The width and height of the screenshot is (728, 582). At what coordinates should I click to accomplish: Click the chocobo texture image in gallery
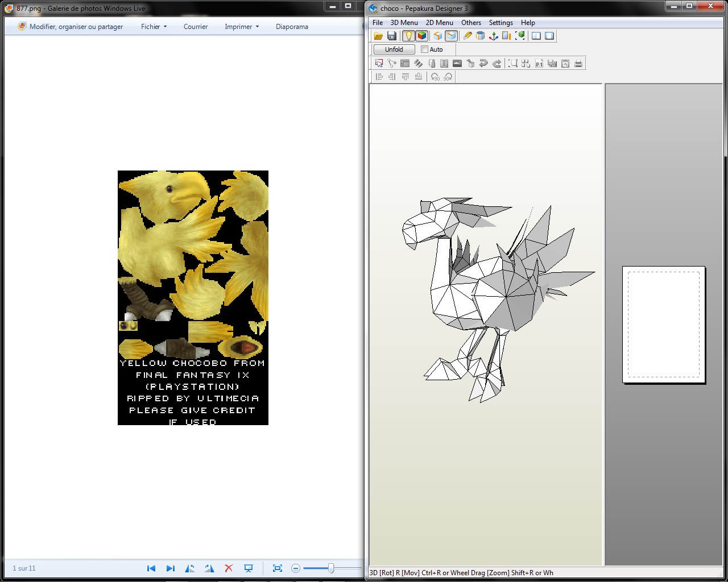click(193, 298)
